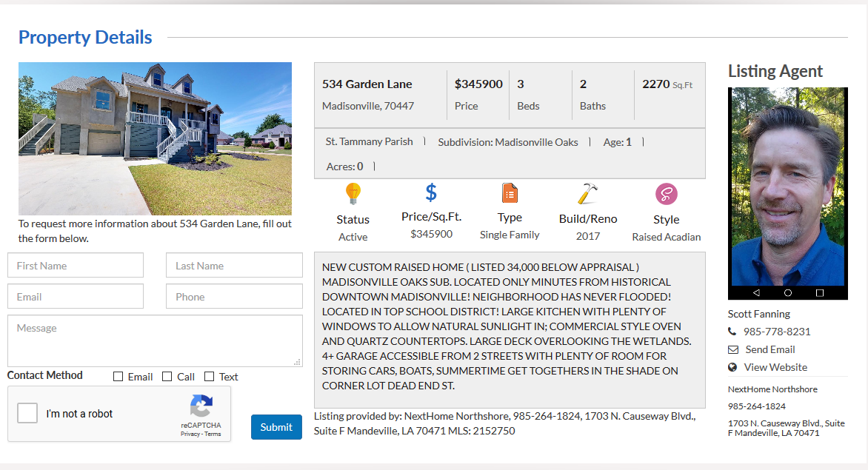This screenshot has height=470, width=868.
Task: Open the Send Email link
Action: pos(769,349)
